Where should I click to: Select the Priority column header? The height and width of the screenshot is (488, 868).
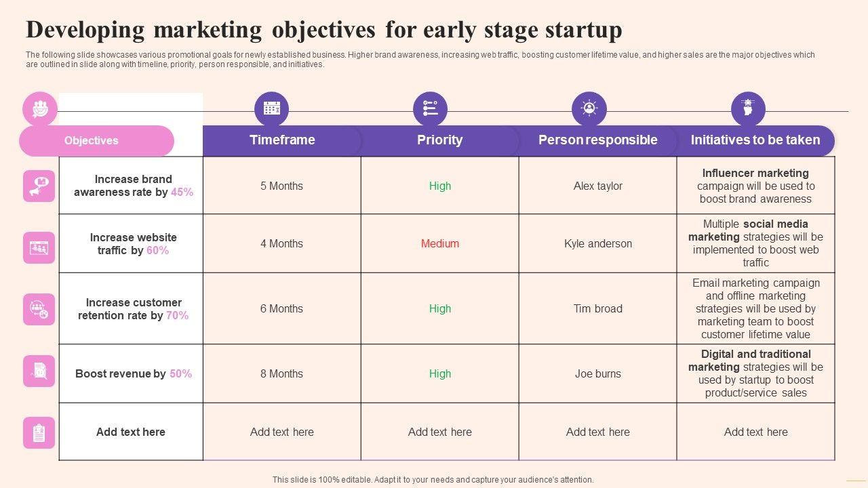pyautogui.click(x=439, y=140)
